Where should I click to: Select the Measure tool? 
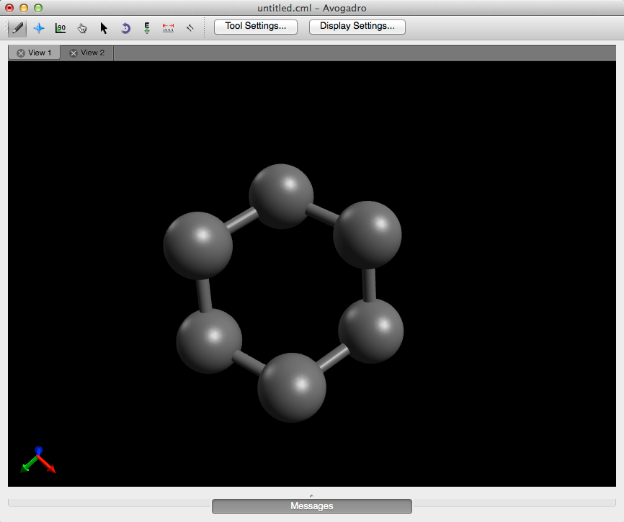(x=168, y=28)
